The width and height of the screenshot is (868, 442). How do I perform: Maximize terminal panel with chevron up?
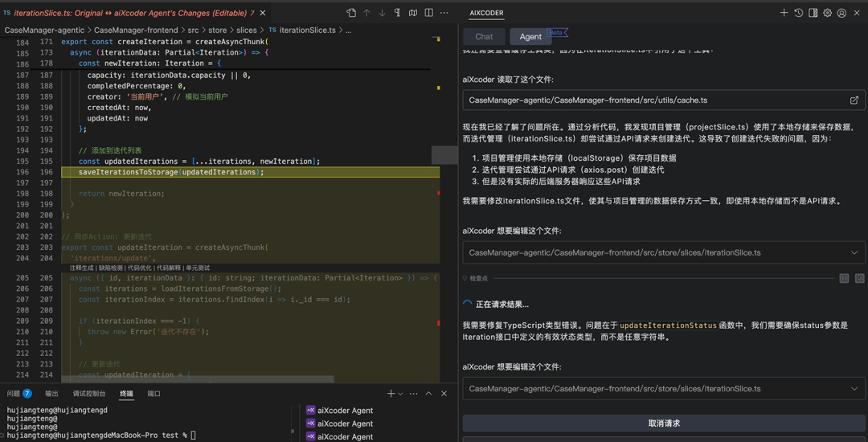(x=428, y=394)
